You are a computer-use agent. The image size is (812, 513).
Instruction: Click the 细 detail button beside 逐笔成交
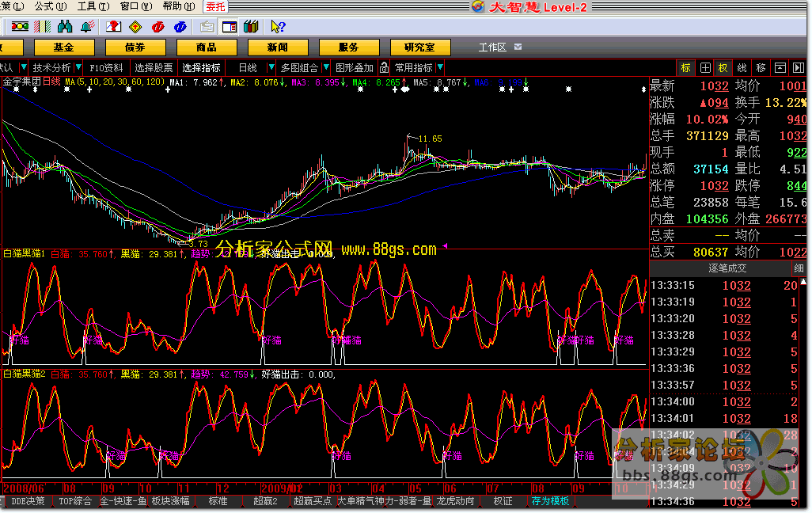coord(799,268)
